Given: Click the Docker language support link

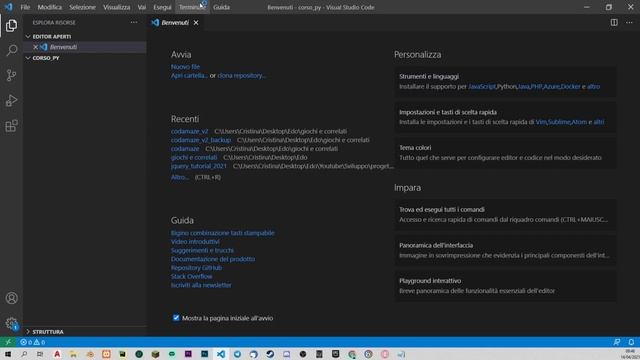Looking at the screenshot, I should 570,87.
